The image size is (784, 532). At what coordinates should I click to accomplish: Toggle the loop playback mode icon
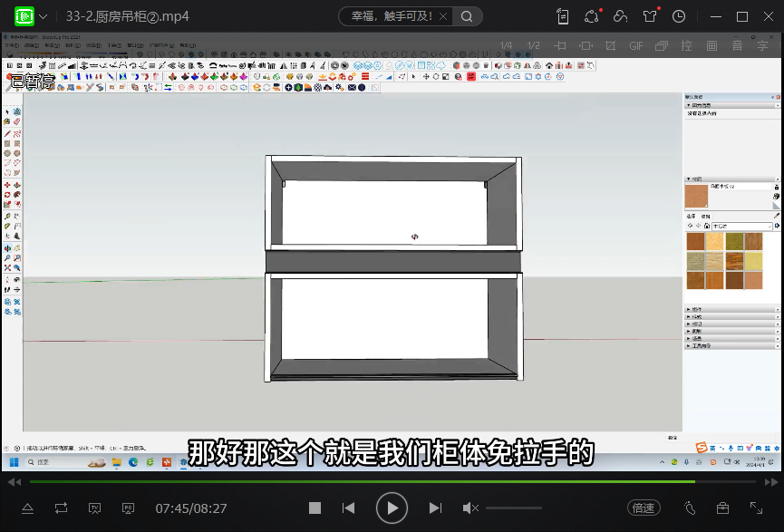[61, 508]
